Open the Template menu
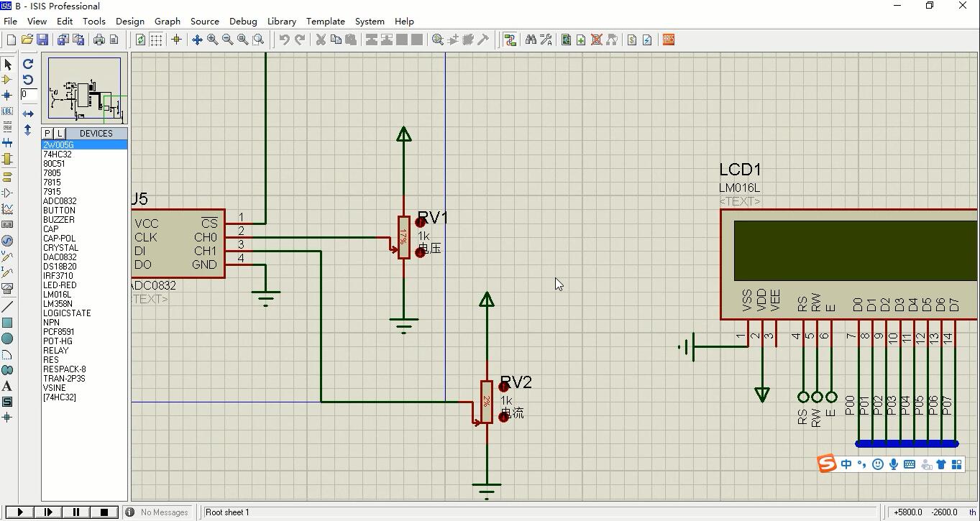 click(x=326, y=22)
